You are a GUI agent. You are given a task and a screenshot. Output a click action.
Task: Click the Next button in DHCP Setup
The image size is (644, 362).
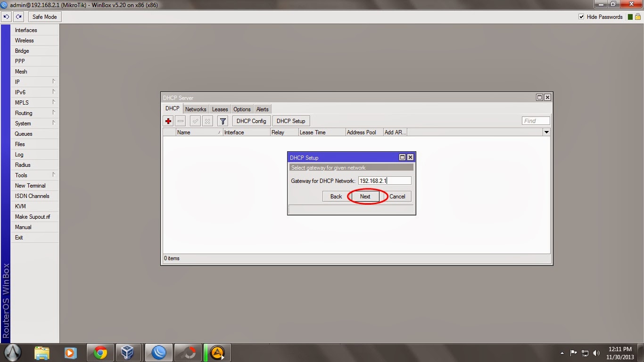364,196
